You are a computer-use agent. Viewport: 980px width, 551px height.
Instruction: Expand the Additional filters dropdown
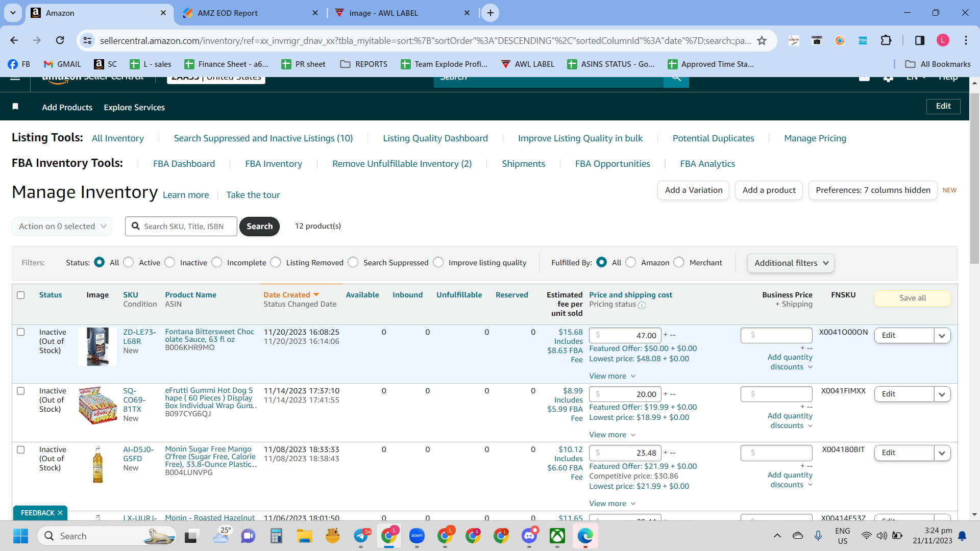(791, 263)
